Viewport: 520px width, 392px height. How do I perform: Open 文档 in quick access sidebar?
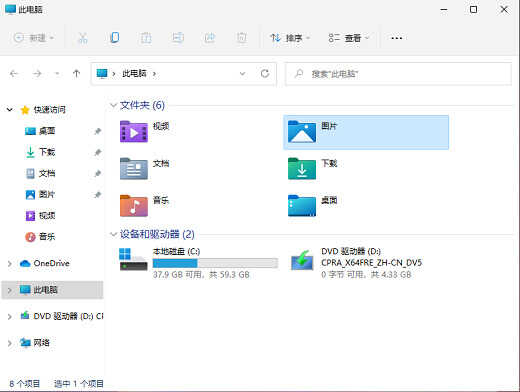(47, 173)
